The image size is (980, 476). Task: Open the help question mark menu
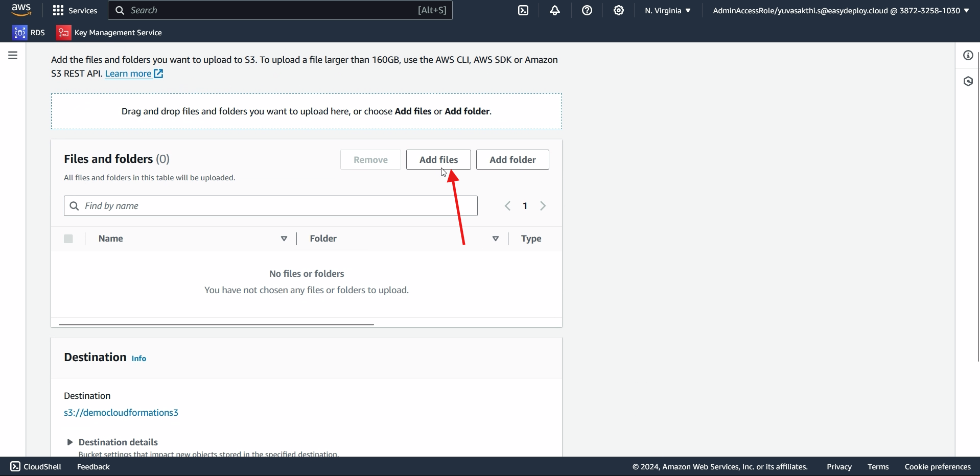tap(587, 10)
